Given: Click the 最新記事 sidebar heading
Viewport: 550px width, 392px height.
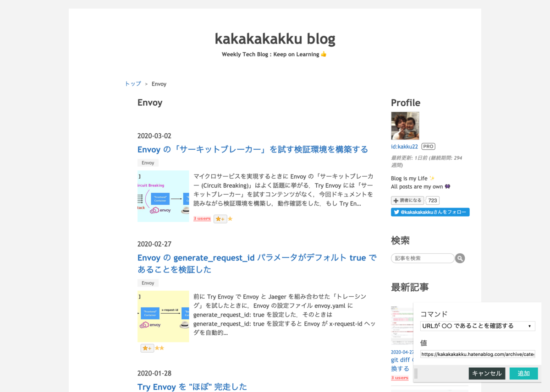Looking at the screenshot, I should tap(410, 288).
